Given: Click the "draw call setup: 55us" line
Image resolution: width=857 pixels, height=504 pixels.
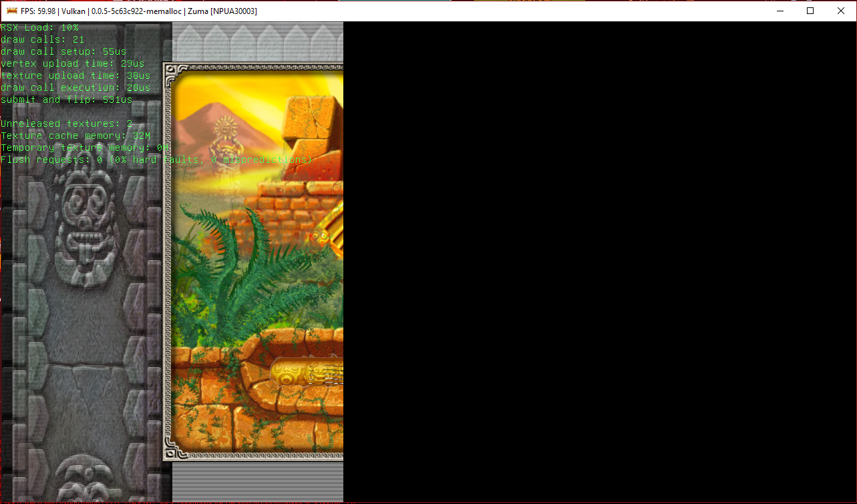Looking at the screenshot, I should [x=63, y=51].
